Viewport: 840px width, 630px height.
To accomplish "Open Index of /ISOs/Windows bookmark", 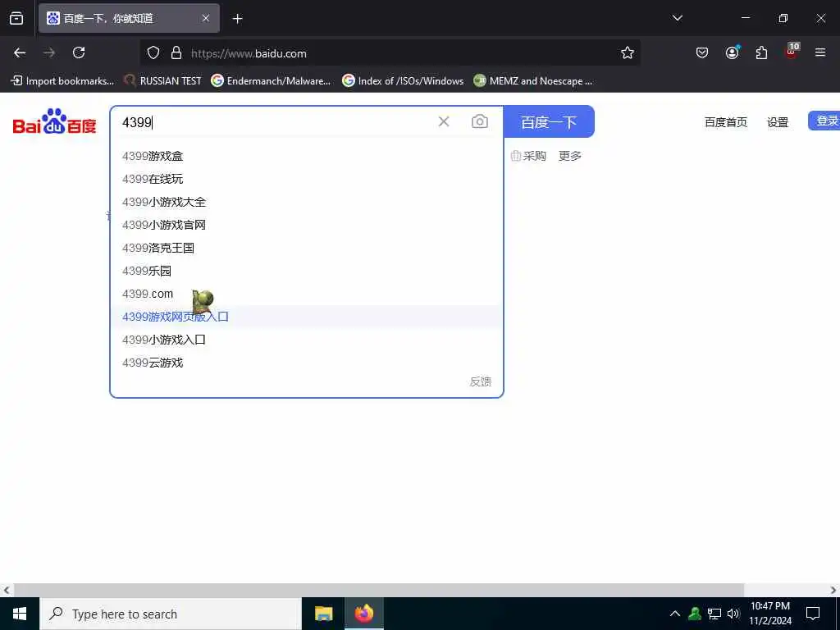I will click(x=403, y=81).
